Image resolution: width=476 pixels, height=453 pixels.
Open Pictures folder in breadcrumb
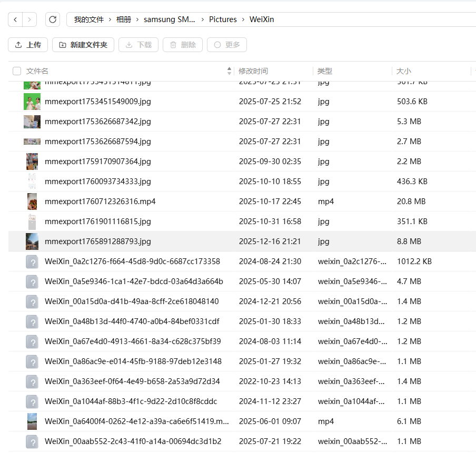point(223,19)
